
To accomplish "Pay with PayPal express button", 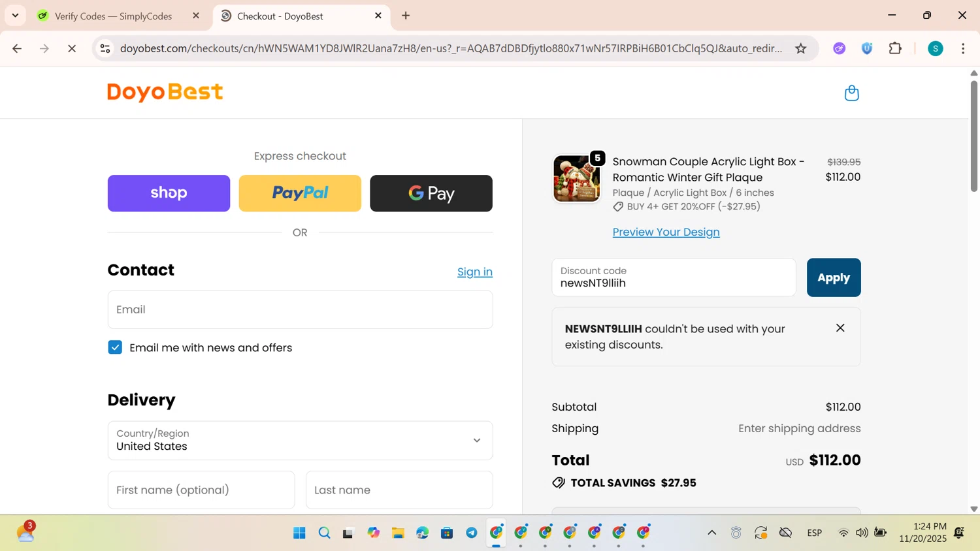I will pyautogui.click(x=300, y=193).
